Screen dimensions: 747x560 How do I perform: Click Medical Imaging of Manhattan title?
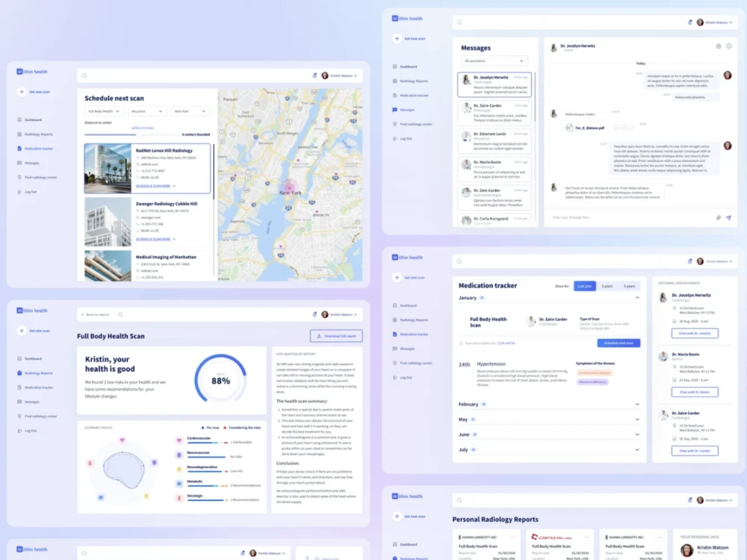pyautogui.click(x=166, y=257)
